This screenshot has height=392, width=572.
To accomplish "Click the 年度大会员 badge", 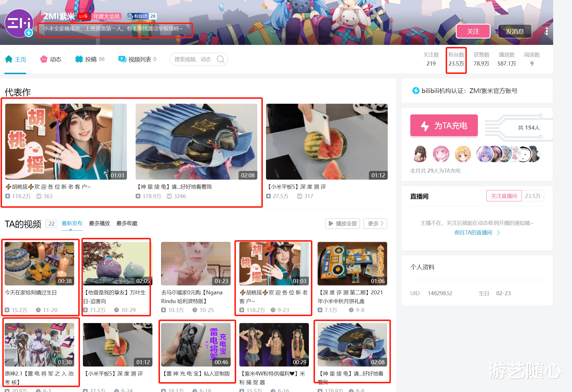I will tap(107, 16).
